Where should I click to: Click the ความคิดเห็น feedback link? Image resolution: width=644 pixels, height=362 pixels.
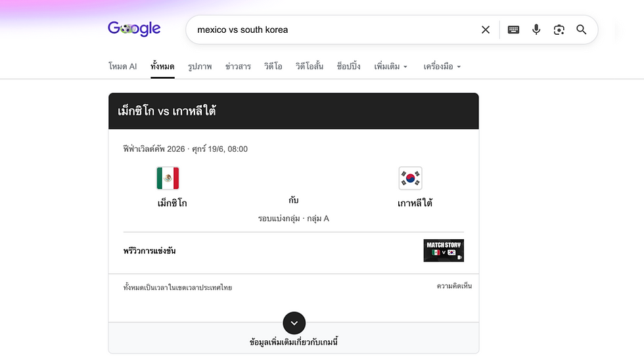[454, 286]
